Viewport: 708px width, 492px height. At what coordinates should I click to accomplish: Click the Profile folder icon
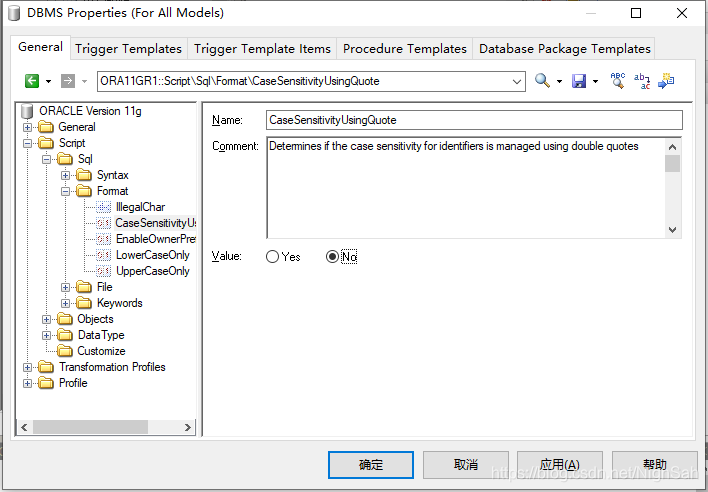pyautogui.click(x=46, y=383)
